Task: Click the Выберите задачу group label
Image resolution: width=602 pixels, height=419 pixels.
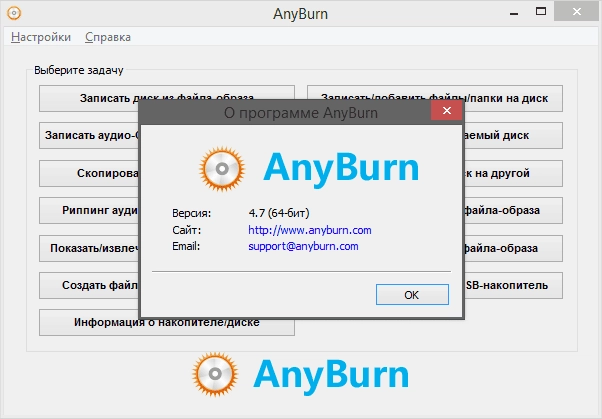Action: 79,70
